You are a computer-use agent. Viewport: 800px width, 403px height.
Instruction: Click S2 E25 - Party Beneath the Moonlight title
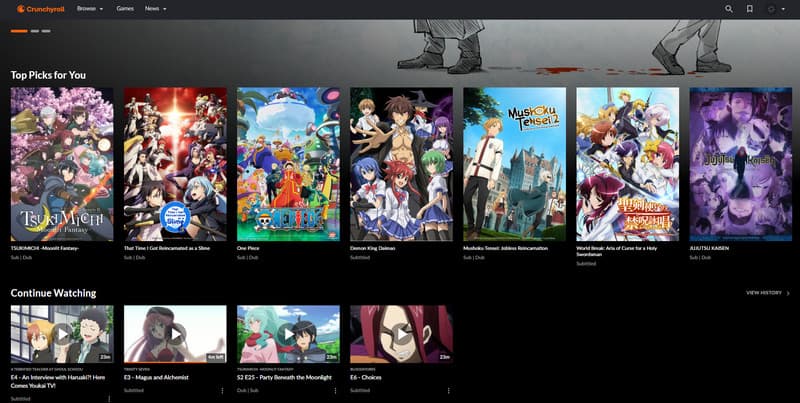click(x=284, y=377)
